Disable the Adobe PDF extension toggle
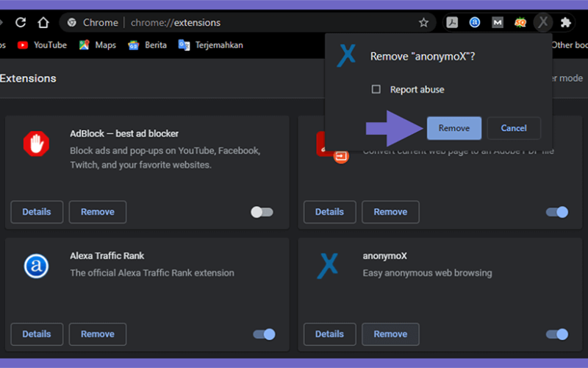 pyautogui.click(x=557, y=212)
